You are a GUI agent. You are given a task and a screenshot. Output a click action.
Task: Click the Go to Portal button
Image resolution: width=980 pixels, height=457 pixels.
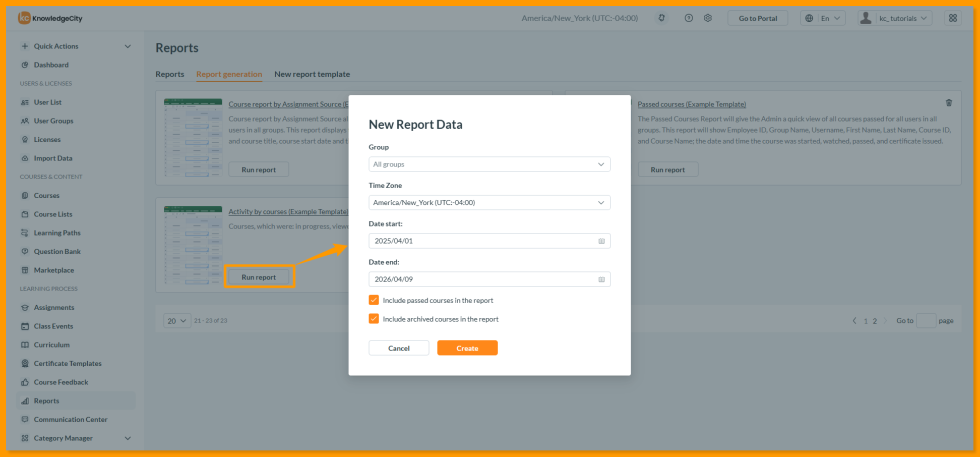pos(758,18)
